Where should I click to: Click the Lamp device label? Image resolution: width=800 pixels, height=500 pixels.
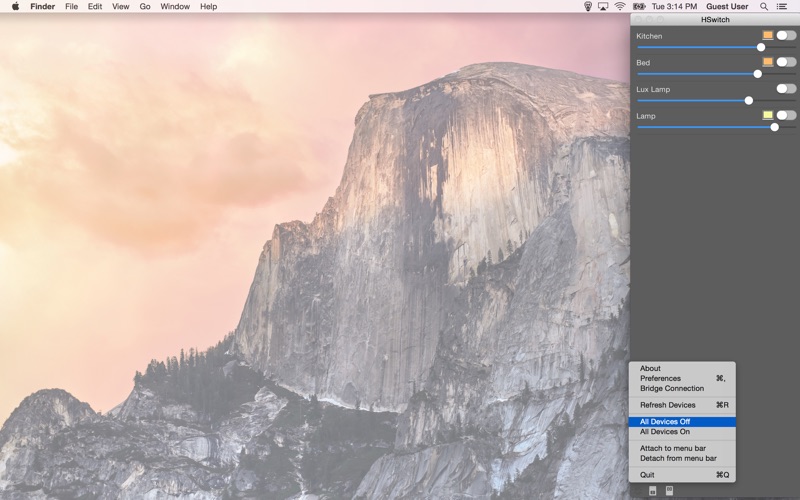click(x=645, y=116)
